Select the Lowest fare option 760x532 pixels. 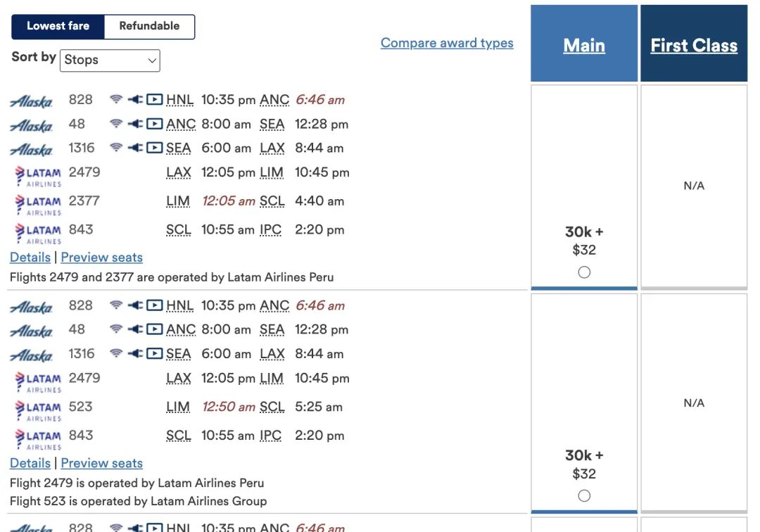tap(58, 26)
